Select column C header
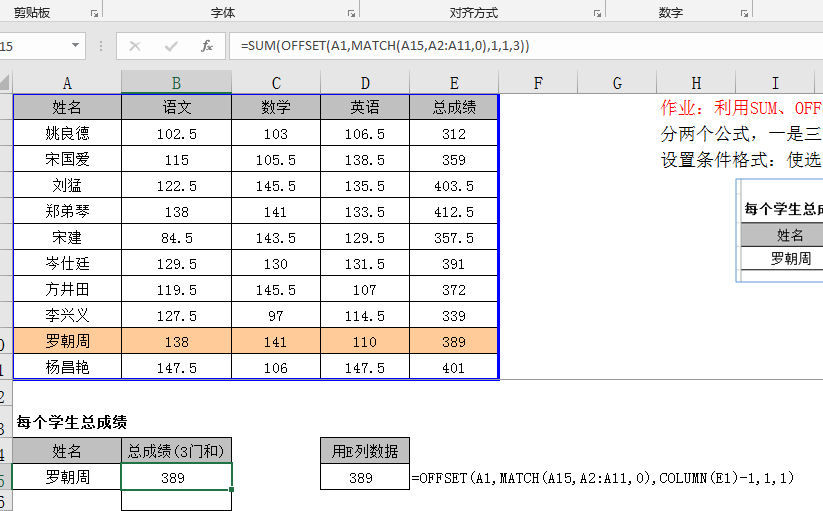Image resolution: width=823 pixels, height=511 pixels. click(x=276, y=82)
